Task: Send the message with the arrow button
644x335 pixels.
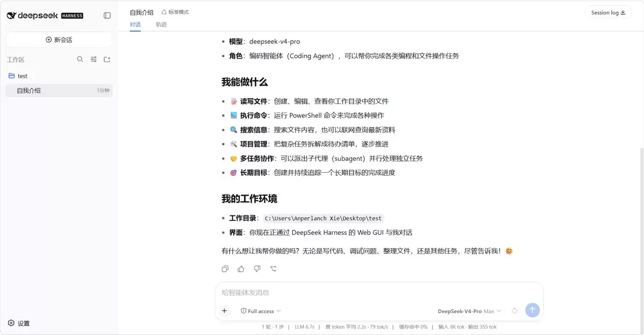Action: (x=532, y=310)
